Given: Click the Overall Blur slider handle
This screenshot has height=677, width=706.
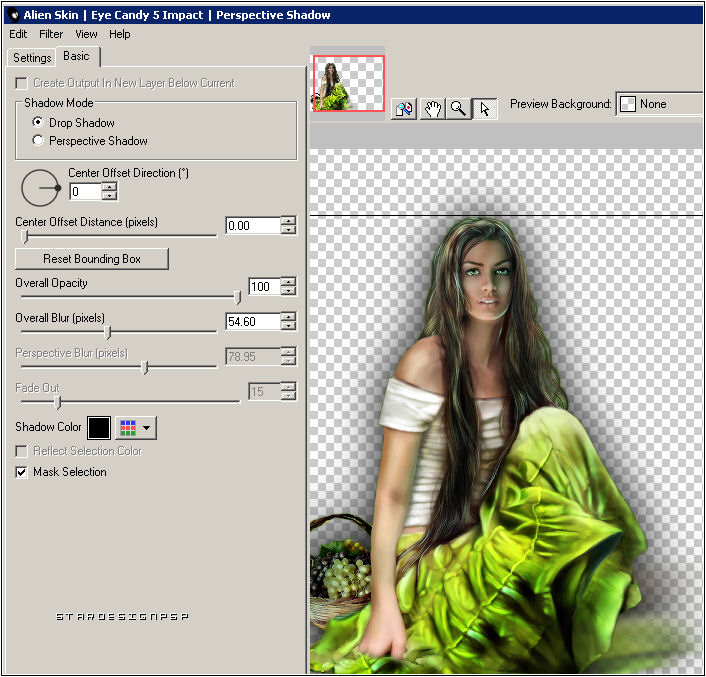Looking at the screenshot, I should pos(107,332).
